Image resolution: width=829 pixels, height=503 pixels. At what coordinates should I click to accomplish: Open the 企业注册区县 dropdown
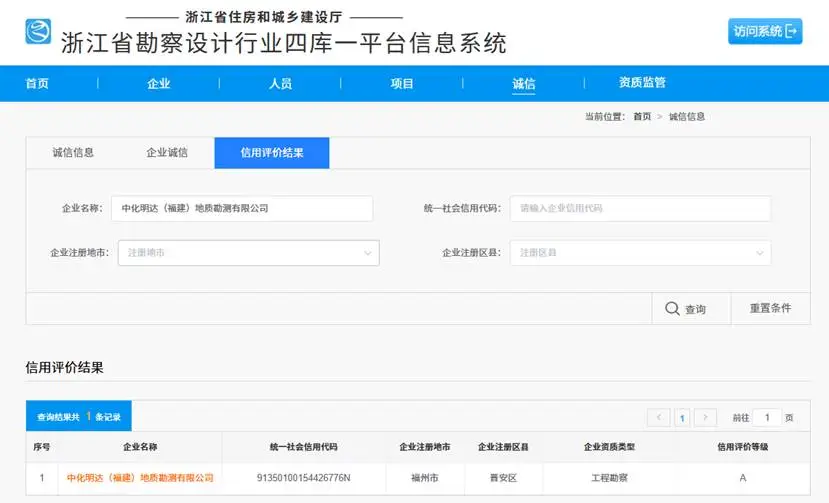click(640, 253)
